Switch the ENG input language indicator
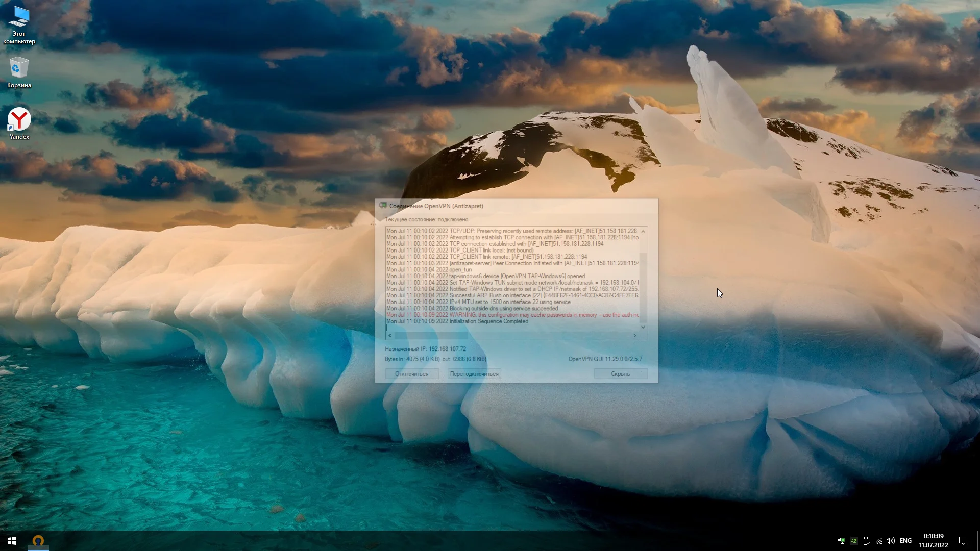 coord(905,541)
